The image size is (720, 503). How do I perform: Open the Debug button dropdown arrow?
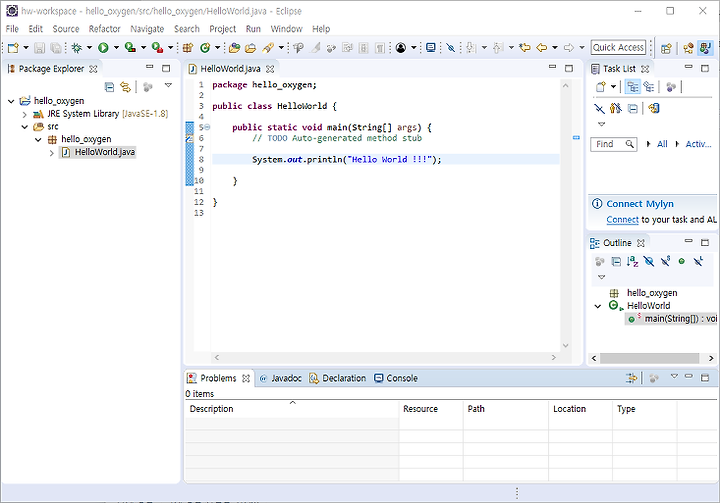point(90,47)
